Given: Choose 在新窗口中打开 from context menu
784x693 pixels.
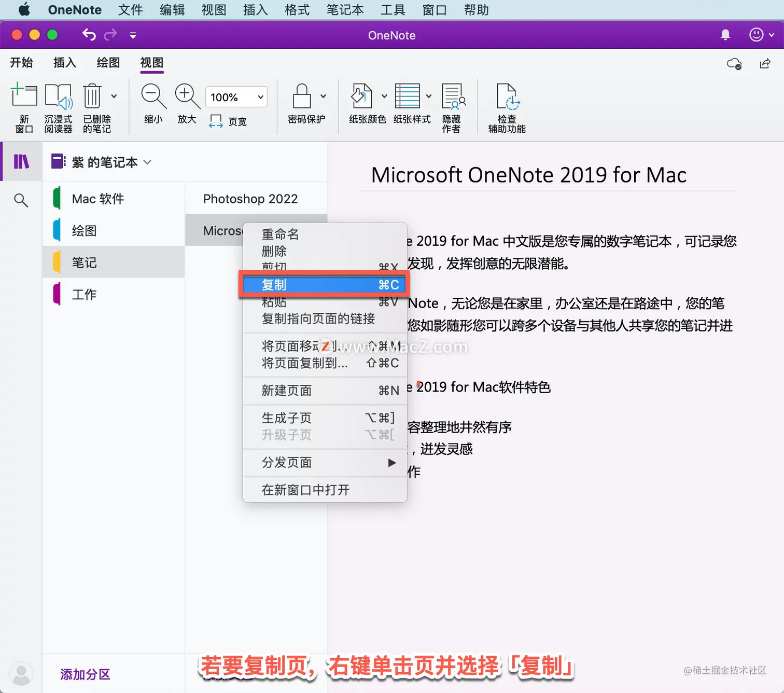Looking at the screenshot, I should 325,490.
